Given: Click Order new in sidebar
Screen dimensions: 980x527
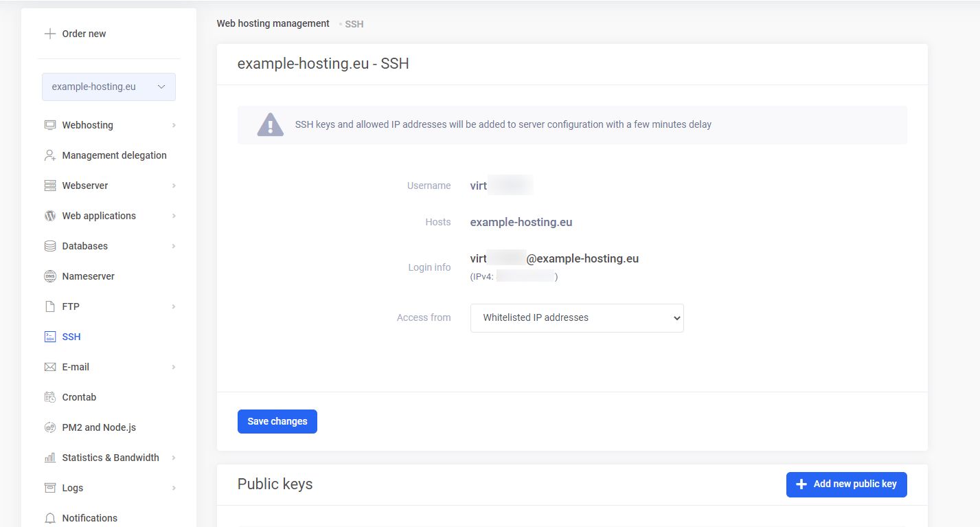Looking at the screenshot, I should pyautogui.click(x=84, y=34).
